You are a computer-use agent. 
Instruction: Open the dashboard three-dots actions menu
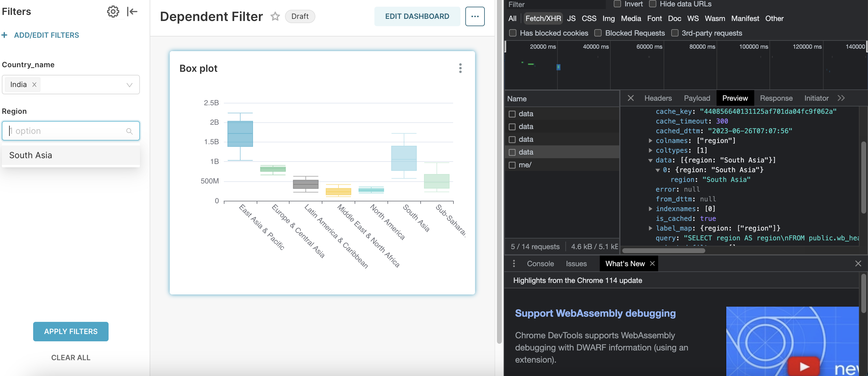pos(474,16)
